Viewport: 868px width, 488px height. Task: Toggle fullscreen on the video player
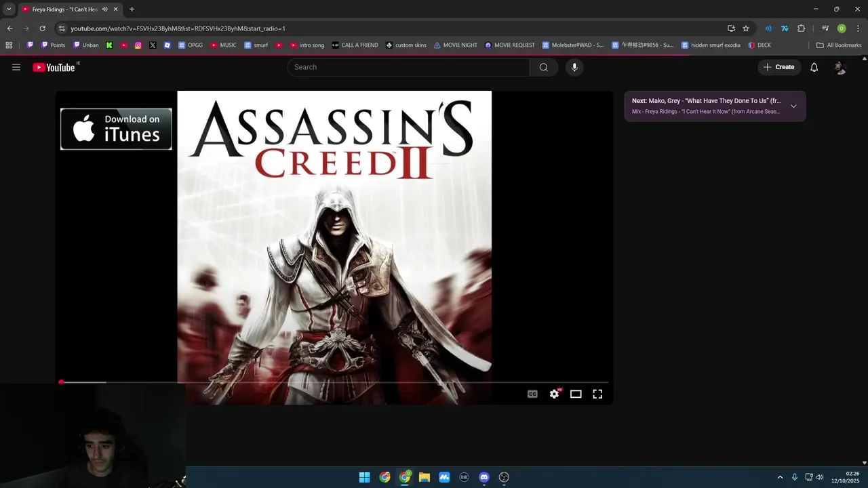(597, 394)
